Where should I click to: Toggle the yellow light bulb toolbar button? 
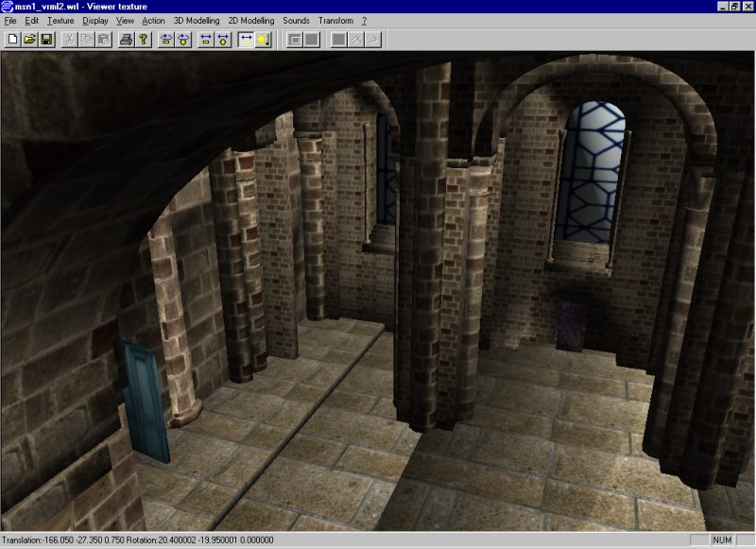tap(263, 40)
